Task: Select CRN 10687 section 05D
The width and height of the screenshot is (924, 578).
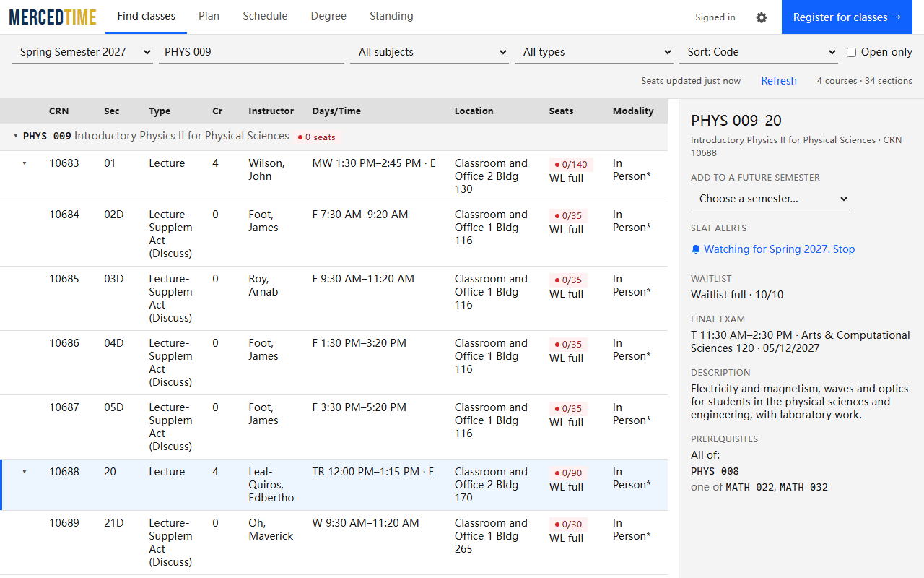Action: [334, 427]
